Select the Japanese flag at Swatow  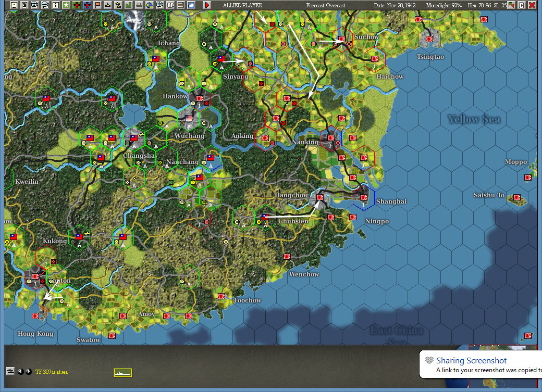click(x=112, y=335)
